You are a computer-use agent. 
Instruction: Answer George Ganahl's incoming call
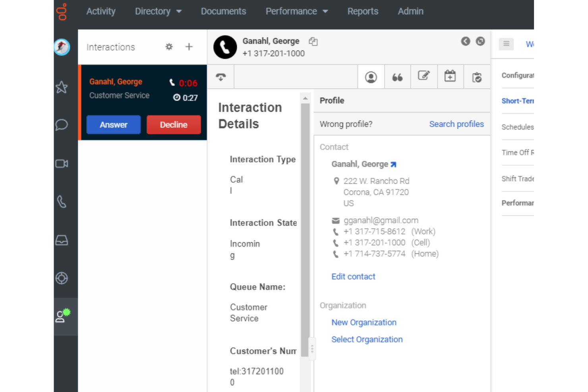113,124
